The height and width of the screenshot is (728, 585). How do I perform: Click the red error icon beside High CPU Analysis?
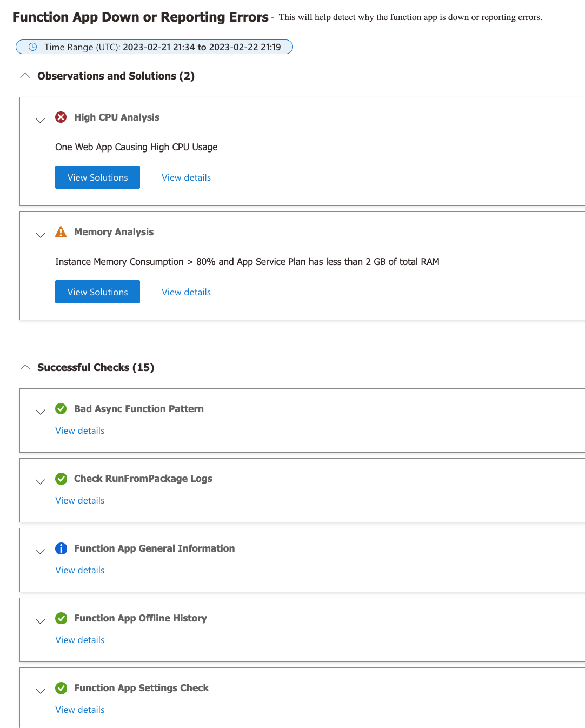click(61, 117)
